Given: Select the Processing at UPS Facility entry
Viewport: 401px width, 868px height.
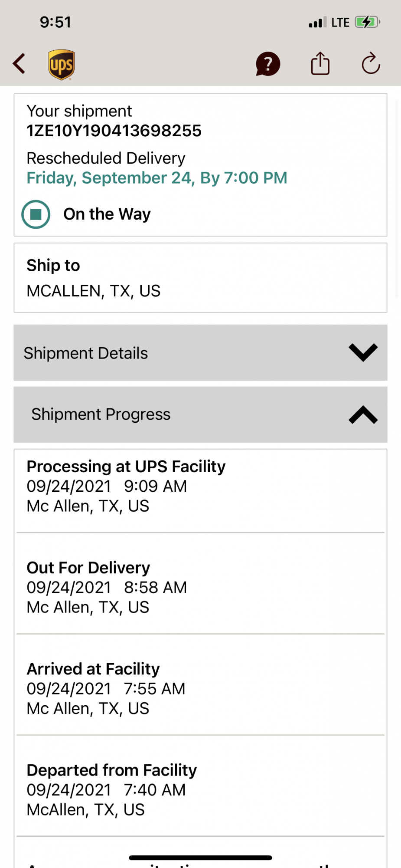Looking at the screenshot, I should [x=126, y=486].
